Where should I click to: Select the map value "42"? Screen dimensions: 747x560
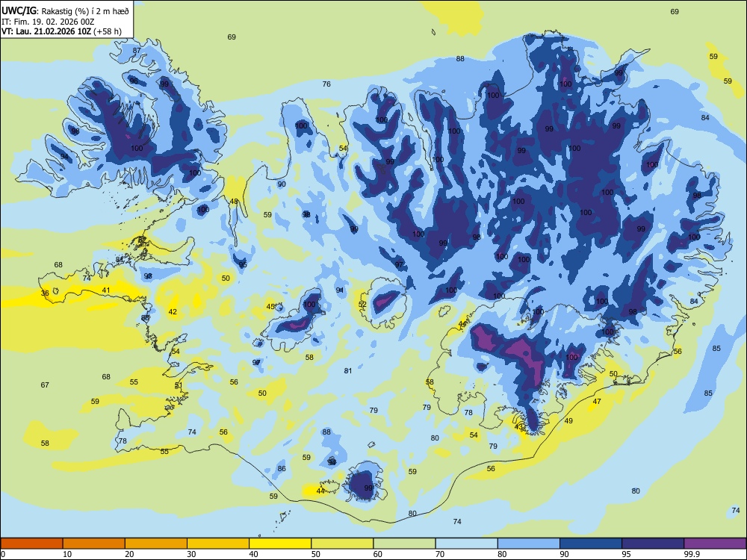[173, 312]
